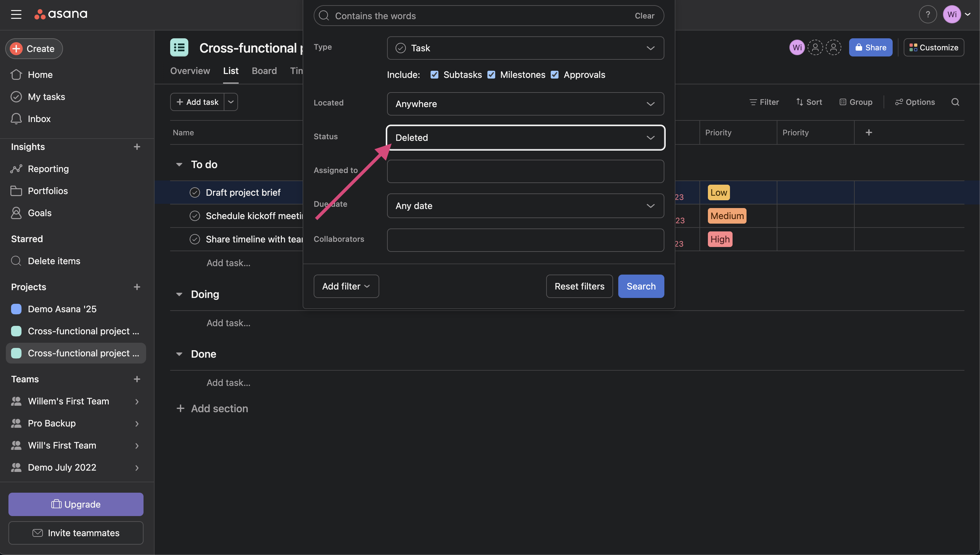This screenshot has height=555, width=980.
Task: Mark Draft project brief task complete
Action: tap(195, 192)
